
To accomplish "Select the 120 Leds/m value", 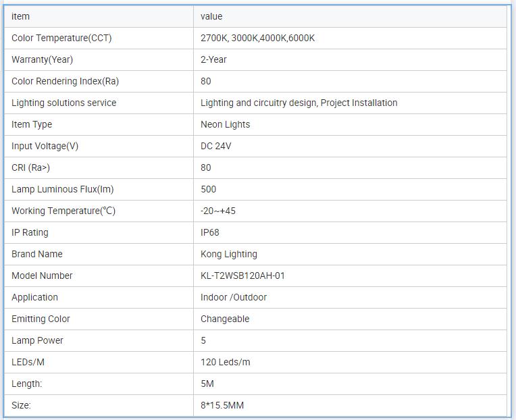I will [x=225, y=362].
